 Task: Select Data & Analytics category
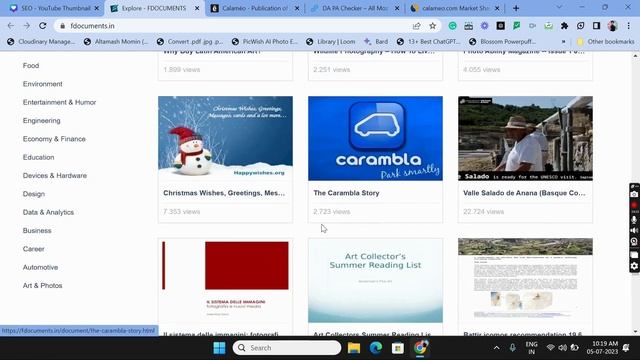[x=48, y=212]
